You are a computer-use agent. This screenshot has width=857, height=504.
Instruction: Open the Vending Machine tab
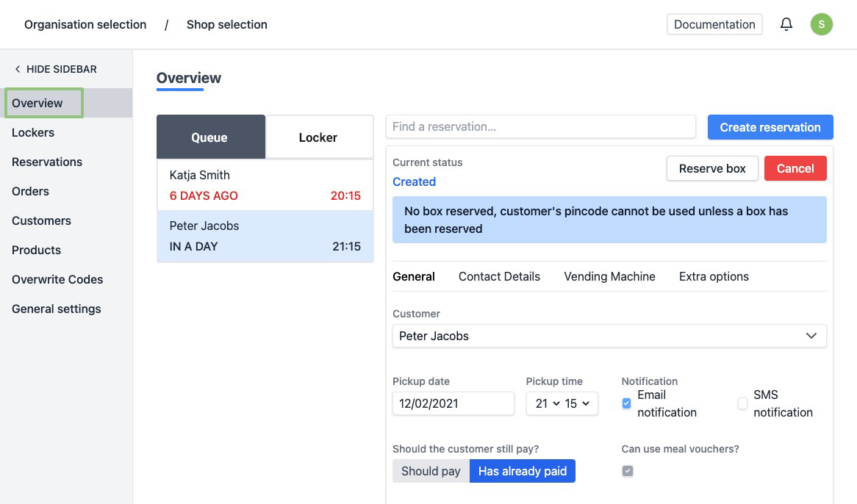tap(609, 276)
